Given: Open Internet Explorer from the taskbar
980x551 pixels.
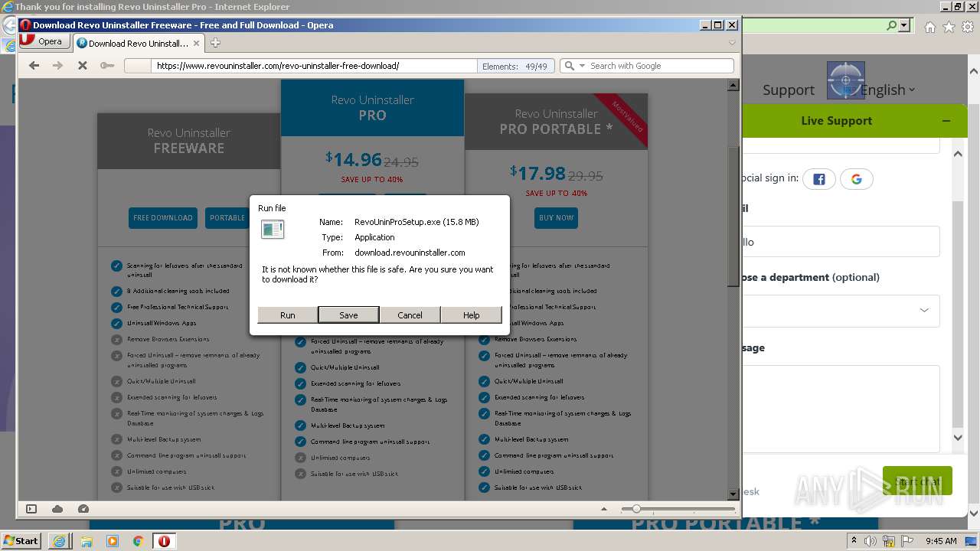Looking at the screenshot, I should 59,541.
